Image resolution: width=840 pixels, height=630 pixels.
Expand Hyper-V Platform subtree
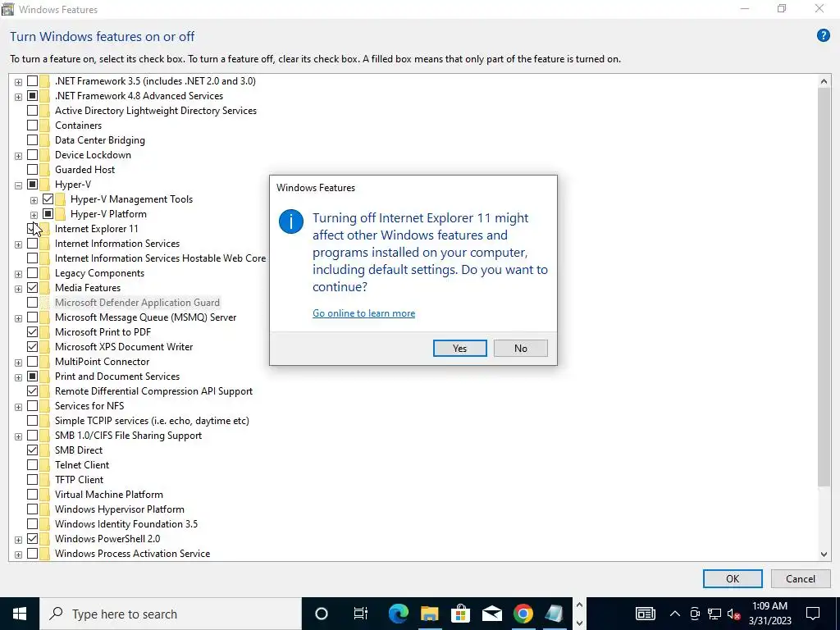(34, 215)
